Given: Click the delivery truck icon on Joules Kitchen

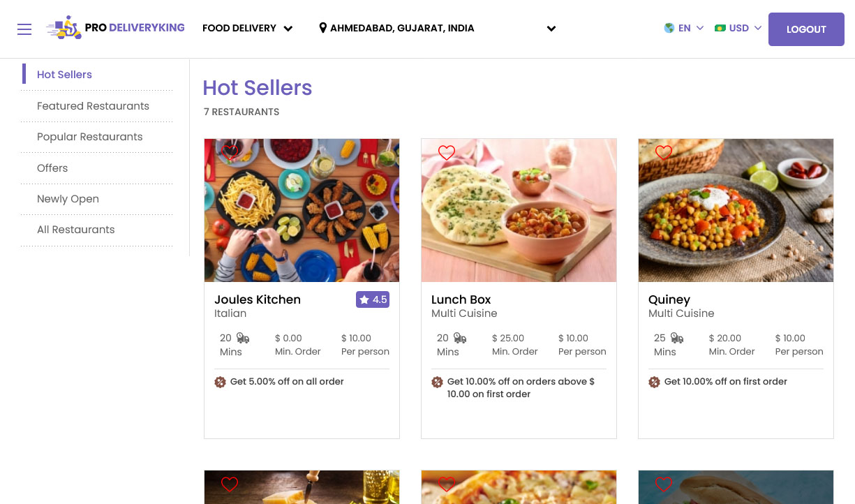Looking at the screenshot, I should [243, 339].
